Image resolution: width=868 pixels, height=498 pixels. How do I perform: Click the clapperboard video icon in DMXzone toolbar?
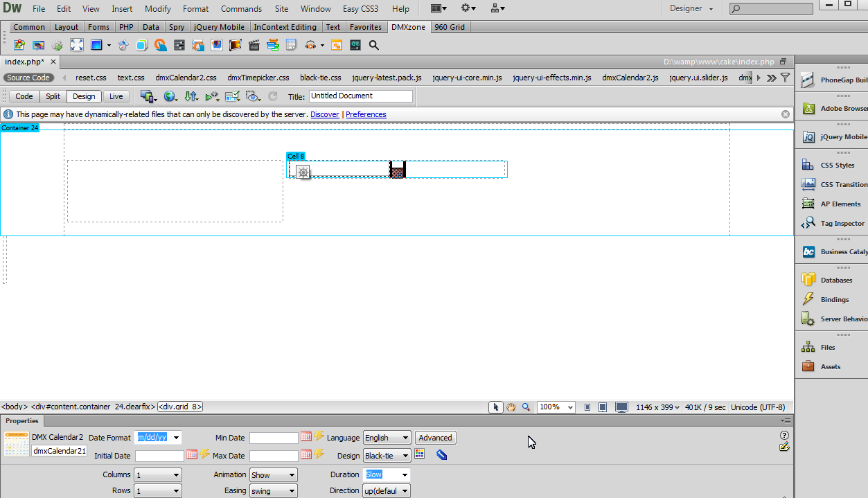[254, 45]
